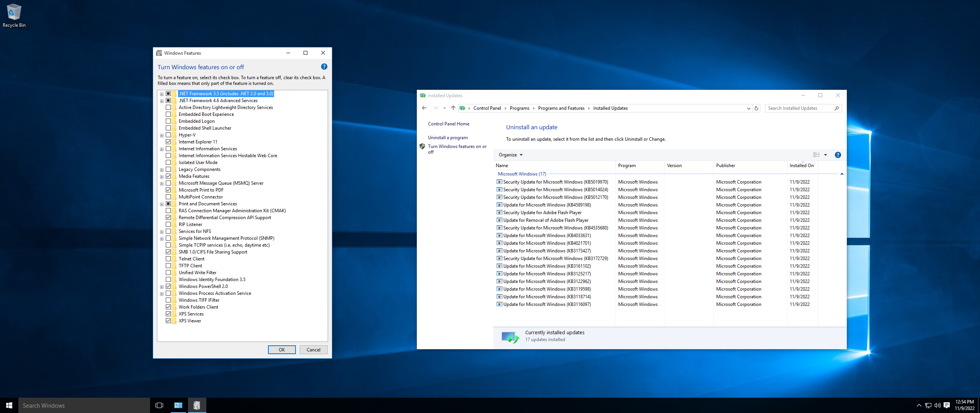Click the icon of Update KB3116097
This screenshot has height=413, width=980.
tap(499, 304)
